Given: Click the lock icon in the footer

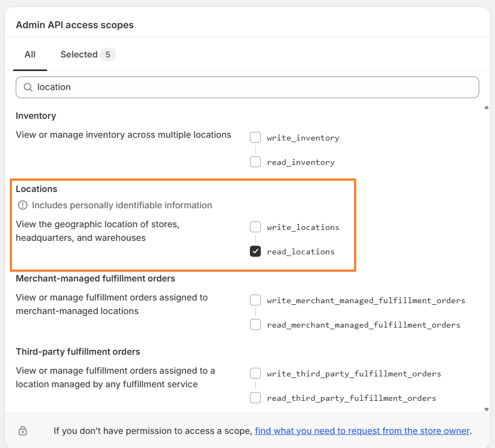Looking at the screenshot, I should 23,431.
